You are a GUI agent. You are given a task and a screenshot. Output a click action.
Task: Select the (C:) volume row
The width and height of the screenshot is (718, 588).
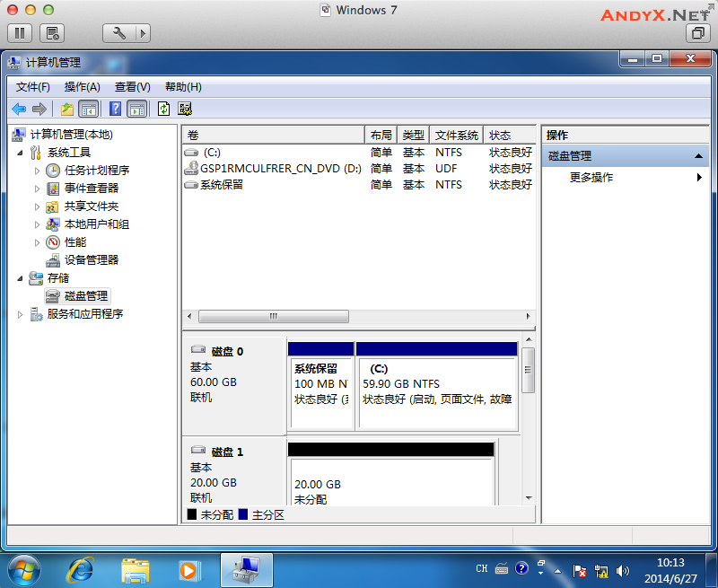pos(358,152)
